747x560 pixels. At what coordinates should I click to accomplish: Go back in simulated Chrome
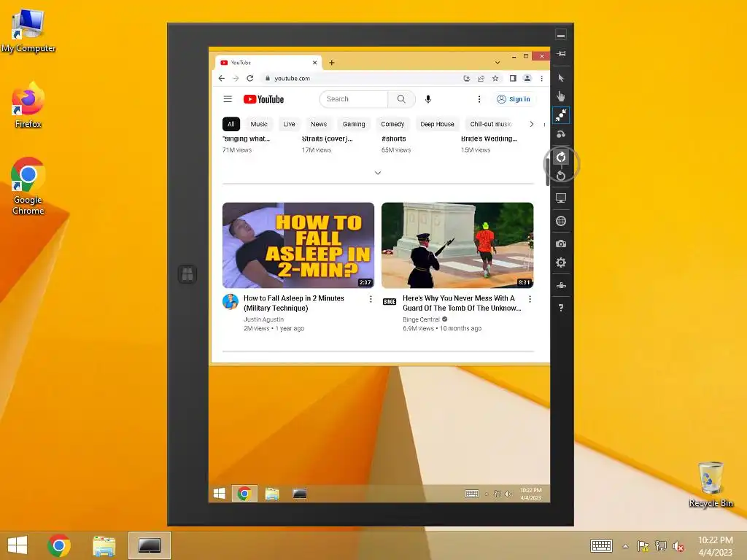click(222, 78)
